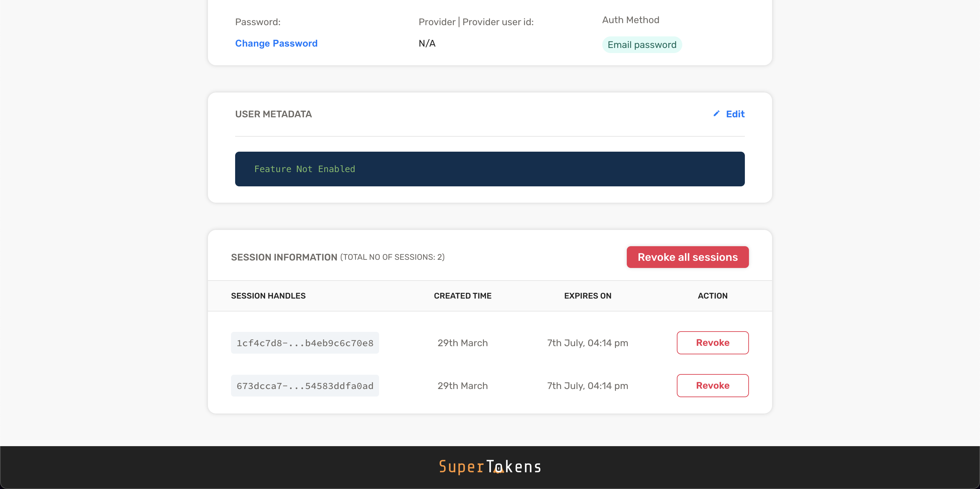
Task: Click the SESSION INFORMATION heading
Action: [283, 257]
